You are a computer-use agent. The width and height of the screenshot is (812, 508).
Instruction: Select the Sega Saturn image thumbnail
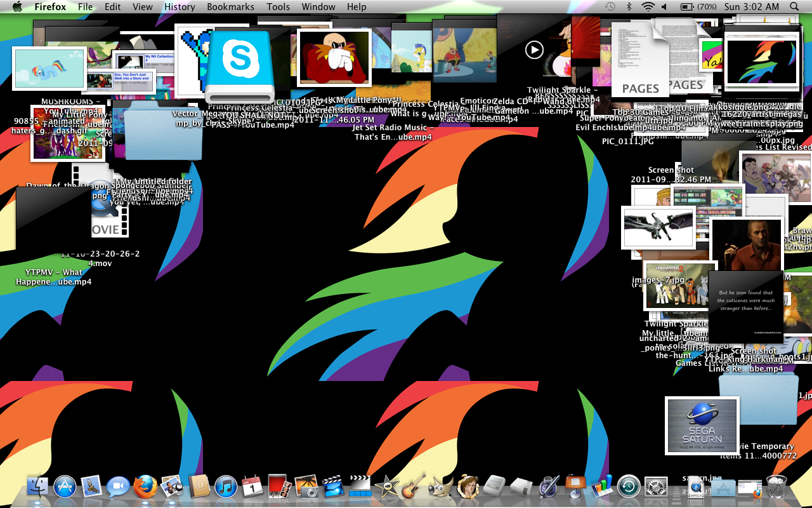pos(702,425)
